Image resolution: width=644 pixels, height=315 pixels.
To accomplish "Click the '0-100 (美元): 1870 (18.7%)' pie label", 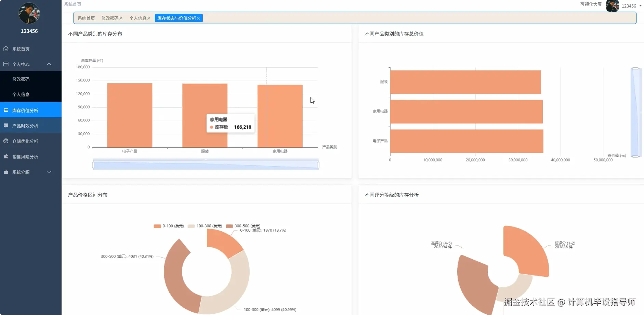I will pos(263,230).
